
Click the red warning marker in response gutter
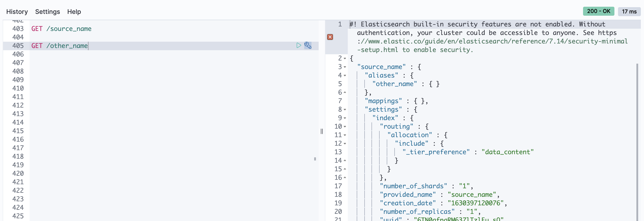click(330, 37)
